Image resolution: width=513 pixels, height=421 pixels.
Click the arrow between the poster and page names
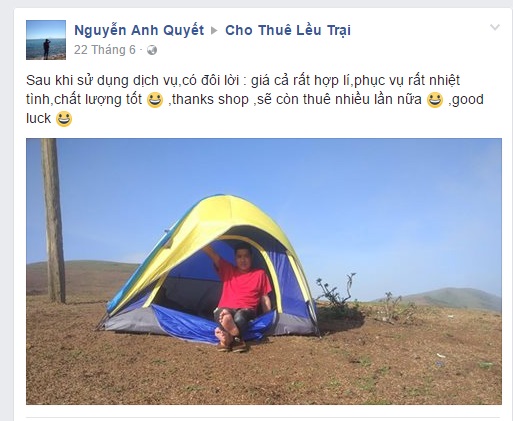(x=214, y=31)
